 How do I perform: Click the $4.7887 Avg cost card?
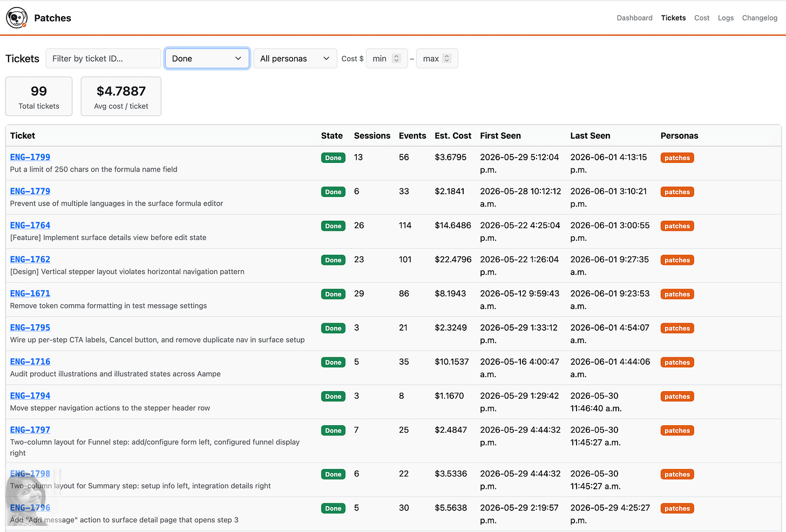(121, 96)
